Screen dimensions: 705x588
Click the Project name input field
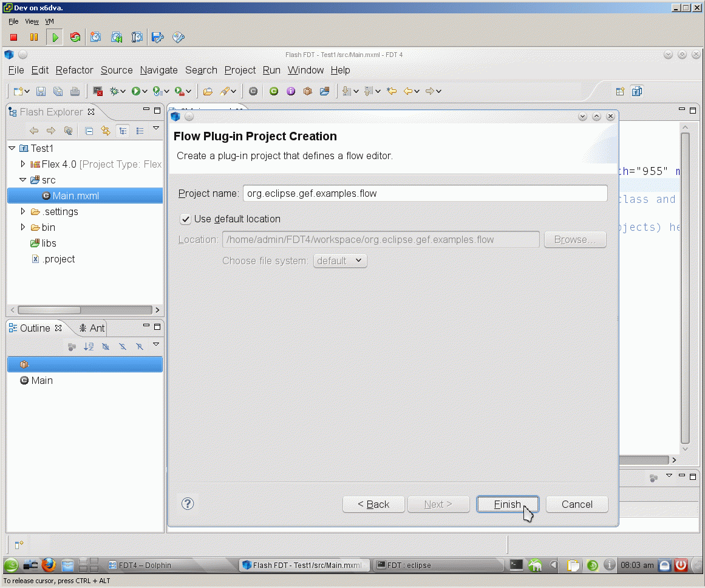click(x=425, y=193)
